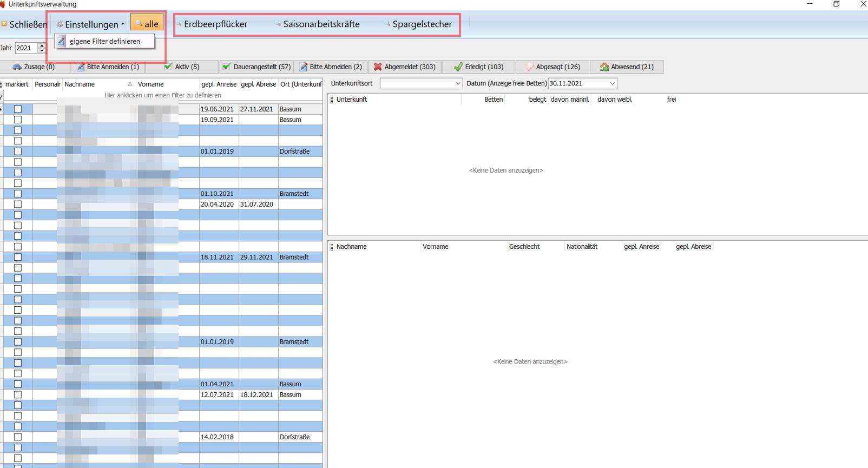Screen dimensions: 868x468
Task: Select the cell showing 18.12.2021
Action: [259, 395]
